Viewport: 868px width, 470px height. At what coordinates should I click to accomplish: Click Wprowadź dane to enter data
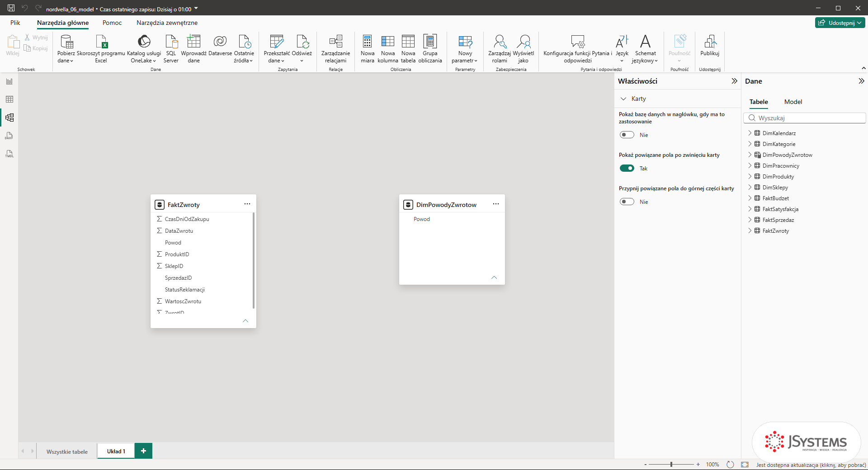tap(193, 49)
